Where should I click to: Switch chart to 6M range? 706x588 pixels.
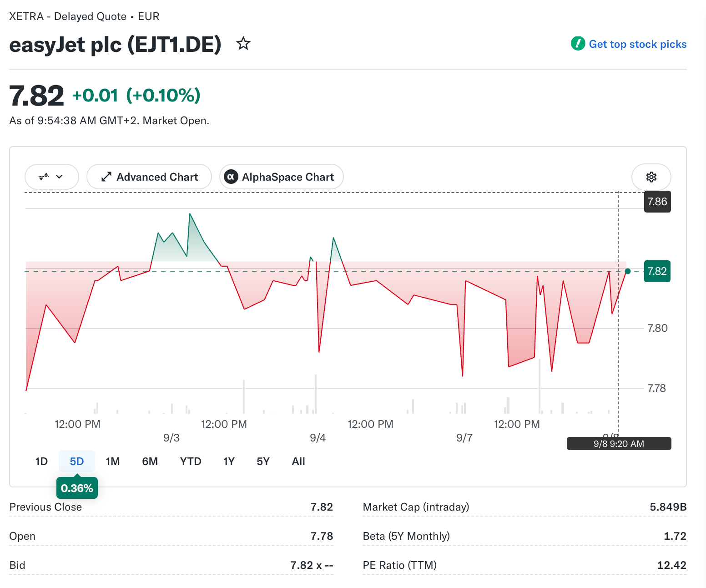coord(150,461)
